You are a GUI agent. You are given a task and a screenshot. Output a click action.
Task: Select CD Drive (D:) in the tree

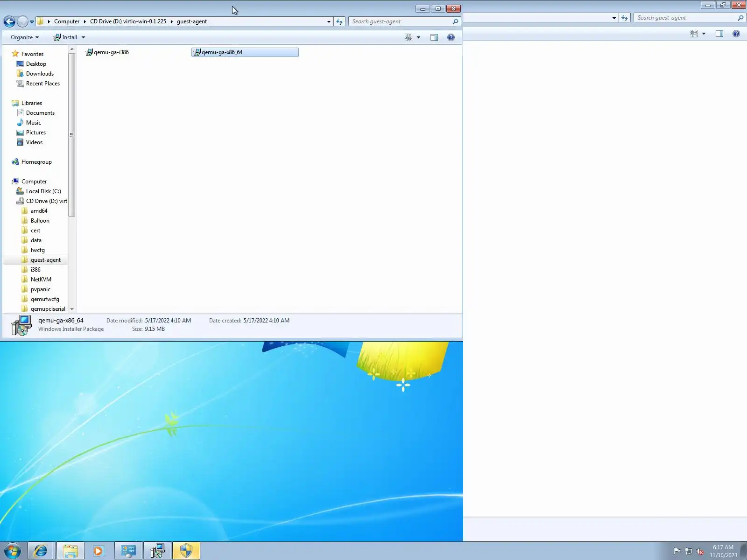(47, 201)
